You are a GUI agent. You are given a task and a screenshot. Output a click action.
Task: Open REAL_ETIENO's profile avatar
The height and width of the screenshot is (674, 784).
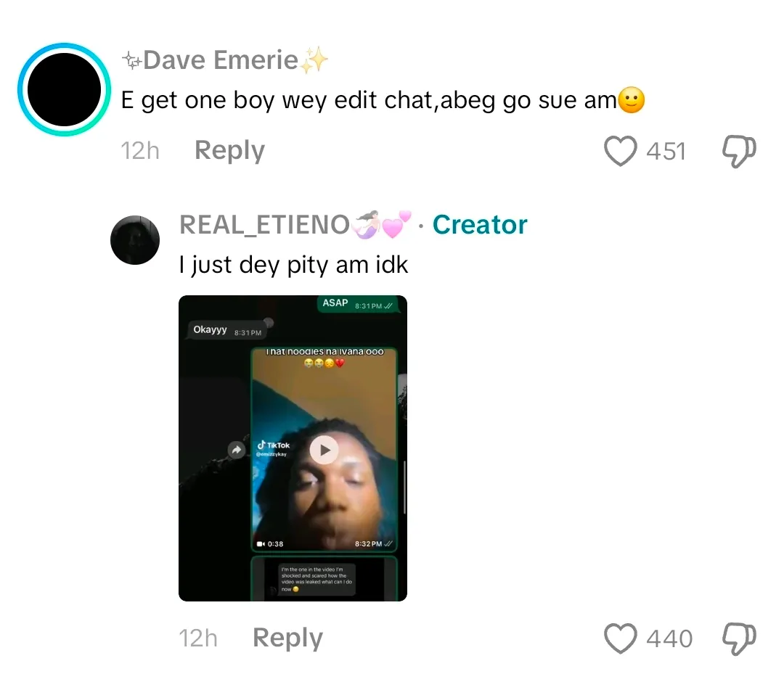click(x=135, y=240)
